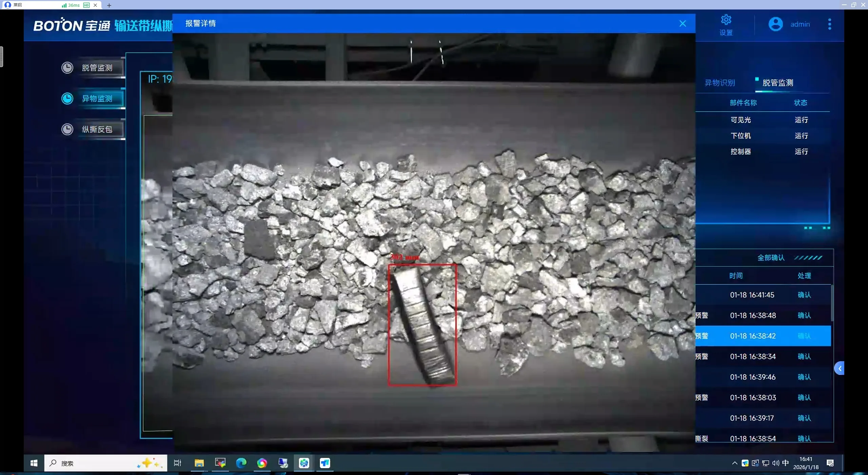
Task: Click the clock icon beside 脱管监测
Action: click(67, 68)
